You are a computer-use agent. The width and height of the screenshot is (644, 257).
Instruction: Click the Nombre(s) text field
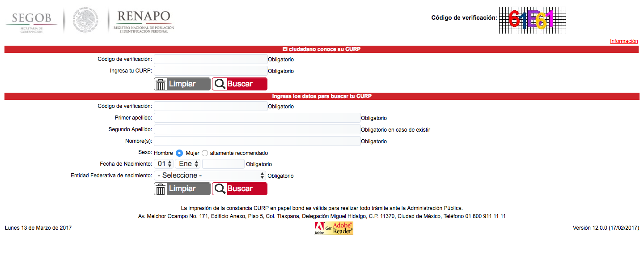[x=257, y=141]
